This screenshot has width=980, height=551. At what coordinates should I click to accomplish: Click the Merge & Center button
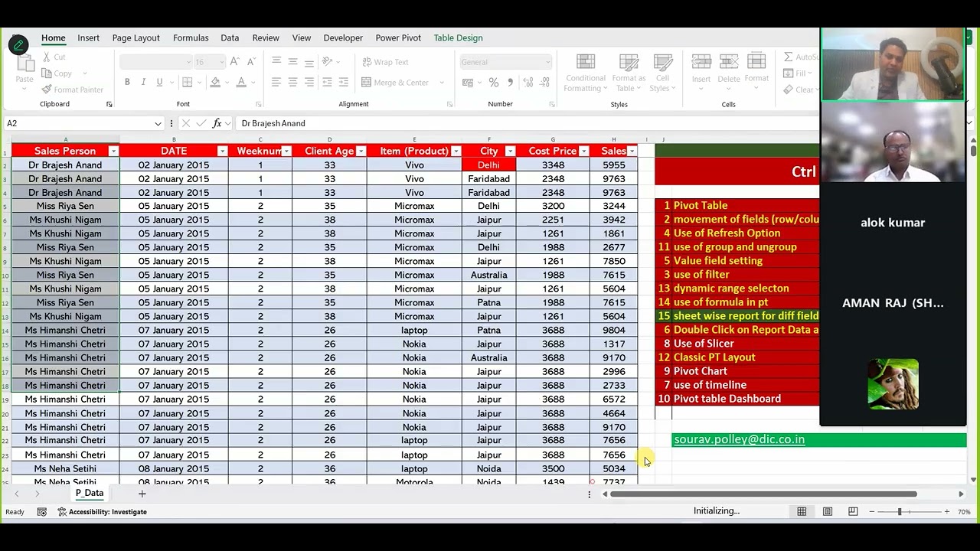point(395,83)
